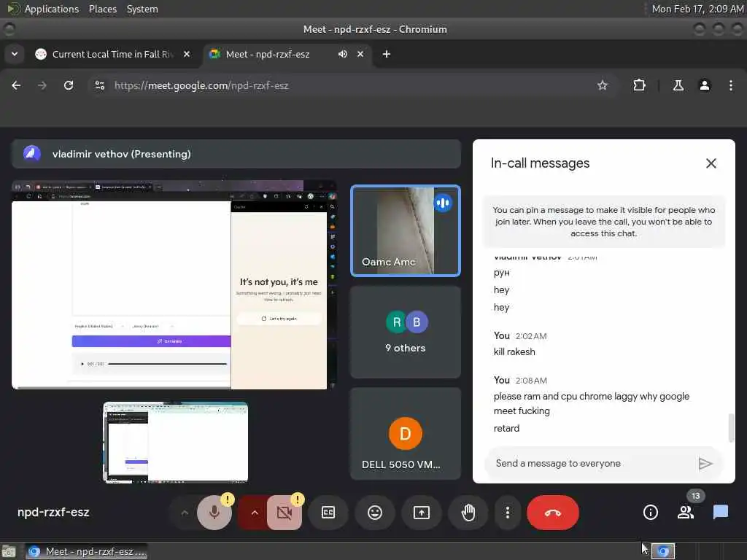Image resolution: width=747 pixels, height=560 pixels.
Task: Open the Chromium three-dot menu
Action: [731, 85]
